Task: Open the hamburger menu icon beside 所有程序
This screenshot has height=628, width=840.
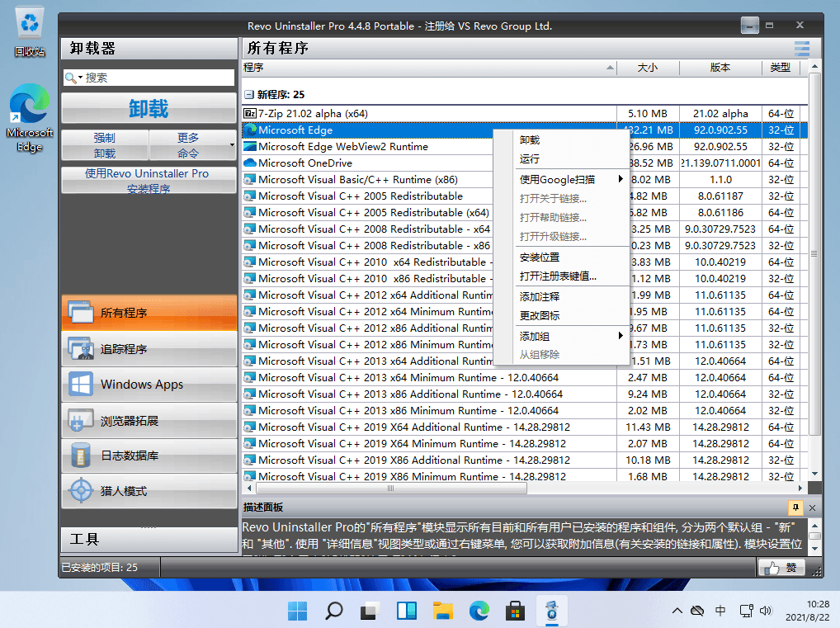Action: pyautogui.click(x=802, y=48)
